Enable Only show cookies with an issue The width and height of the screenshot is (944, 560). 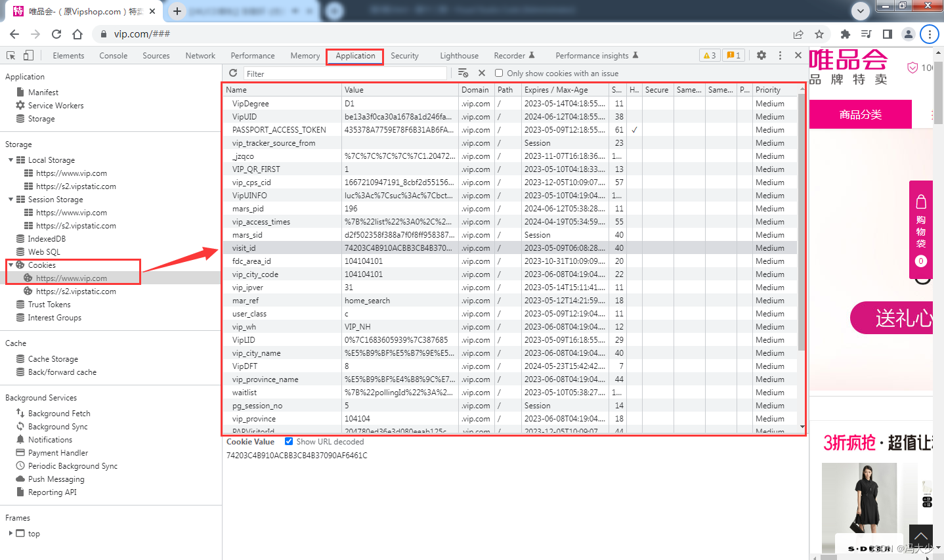coord(499,73)
